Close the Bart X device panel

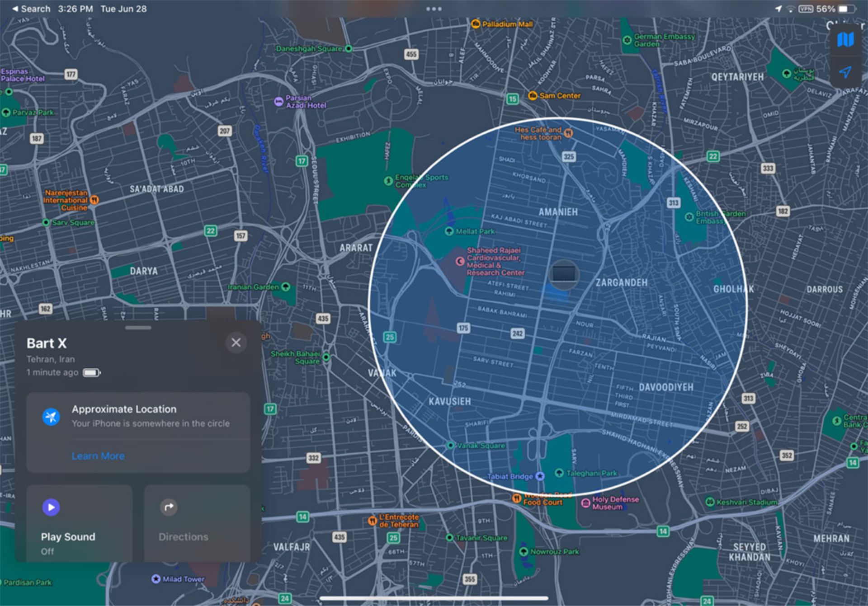point(236,343)
